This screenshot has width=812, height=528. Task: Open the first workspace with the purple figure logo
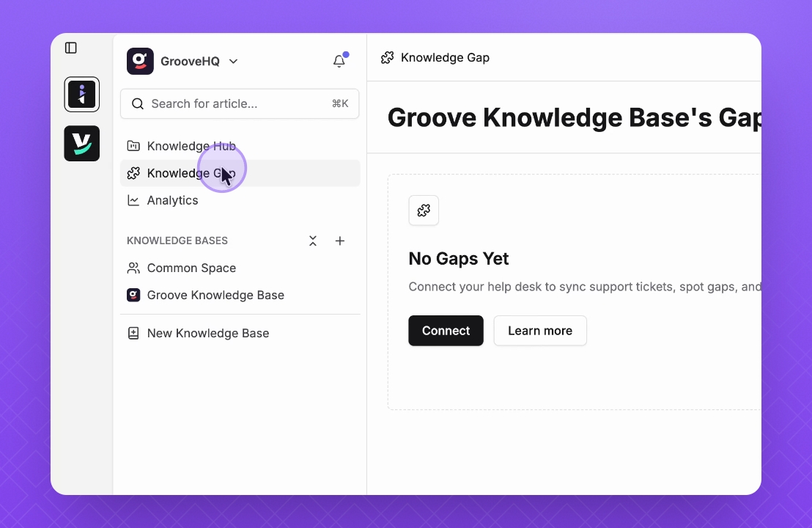[82, 95]
